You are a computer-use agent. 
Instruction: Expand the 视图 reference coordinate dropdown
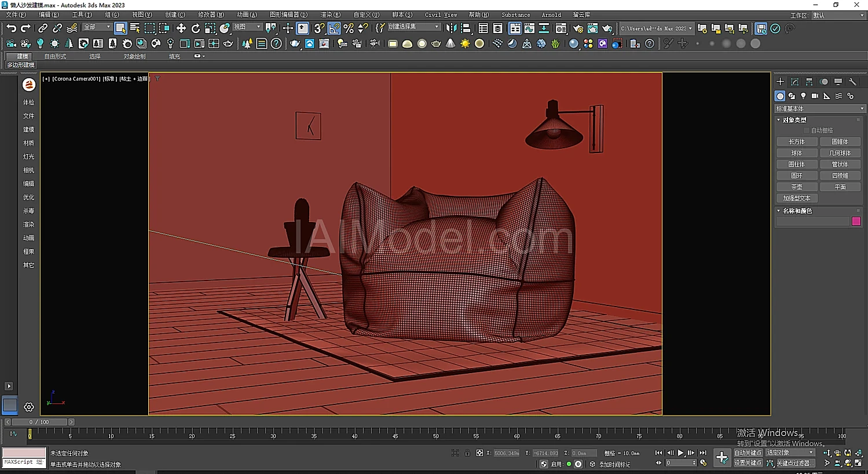point(247,27)
